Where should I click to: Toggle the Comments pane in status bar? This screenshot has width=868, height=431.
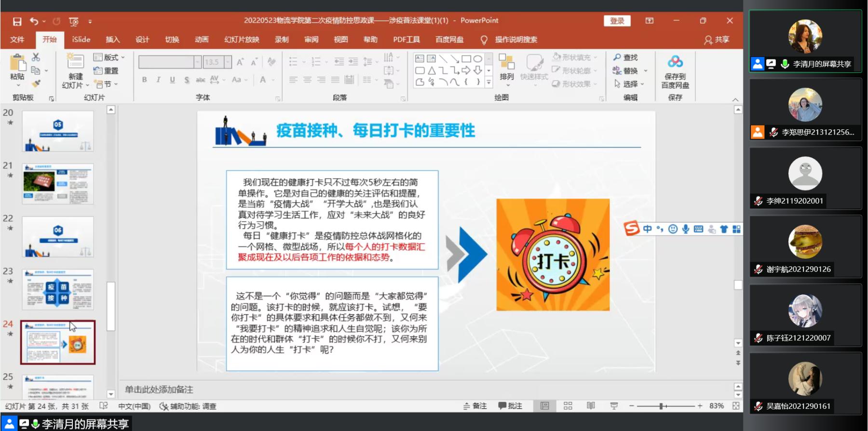510,406
